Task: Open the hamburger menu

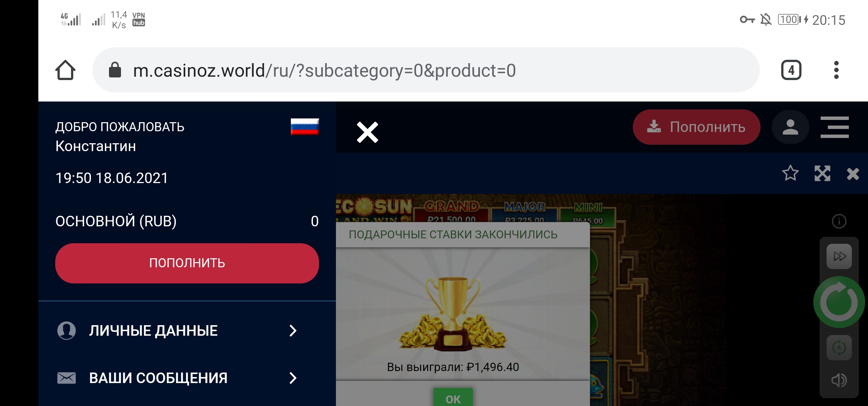Action: (x=835, y=127)
